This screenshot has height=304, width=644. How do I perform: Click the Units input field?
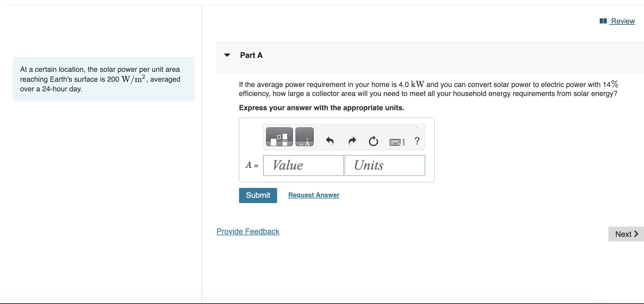[x=385, y=165]
